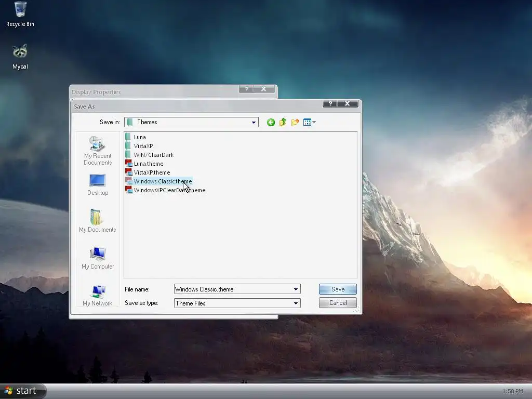
Task: Click the Save As resize grip
Action: click(356, 310)
